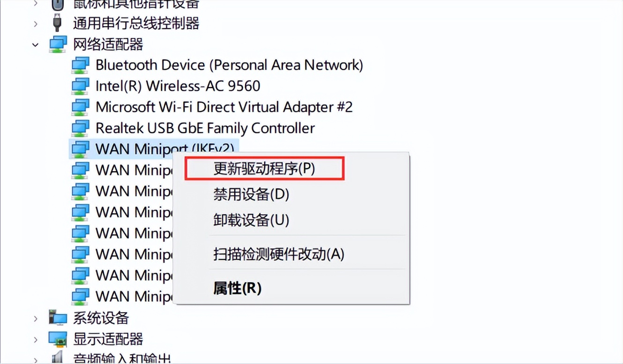Click the 音频输入和输出 category icon
The width and height of the screenshot is (623, 364).
[x=57, y=358]
